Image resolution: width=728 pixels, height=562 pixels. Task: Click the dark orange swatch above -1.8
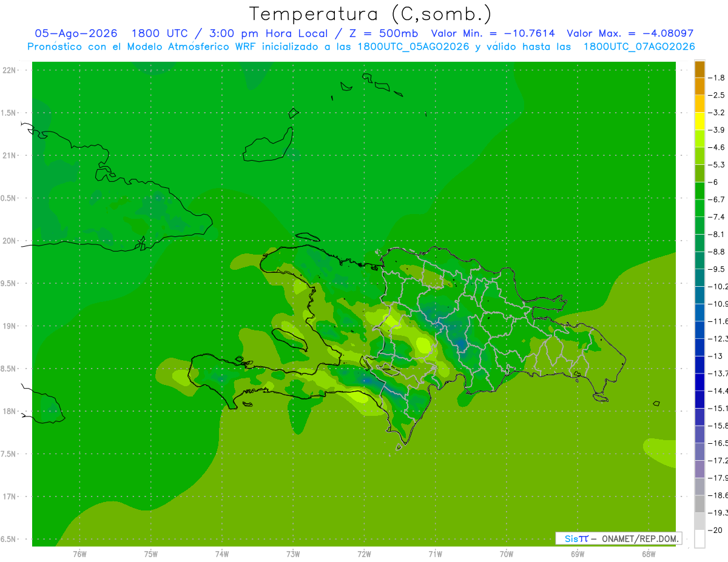click(699, 70)
